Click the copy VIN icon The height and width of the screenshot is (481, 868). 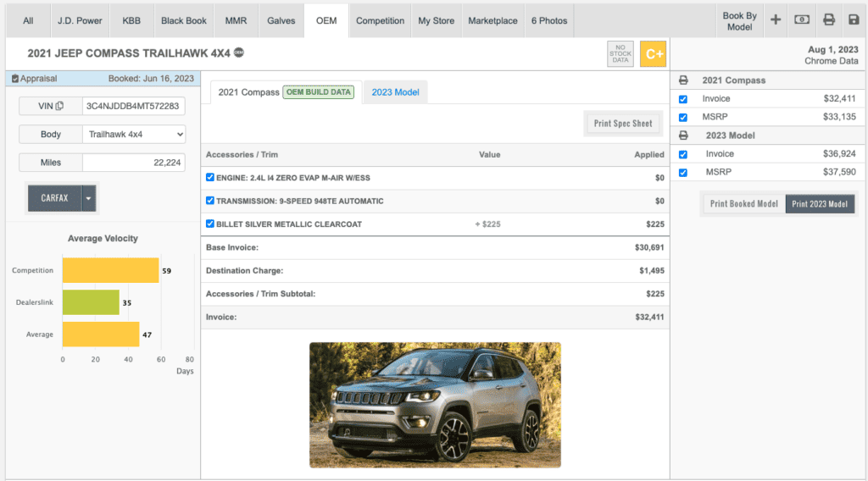[x=60, y=106]
